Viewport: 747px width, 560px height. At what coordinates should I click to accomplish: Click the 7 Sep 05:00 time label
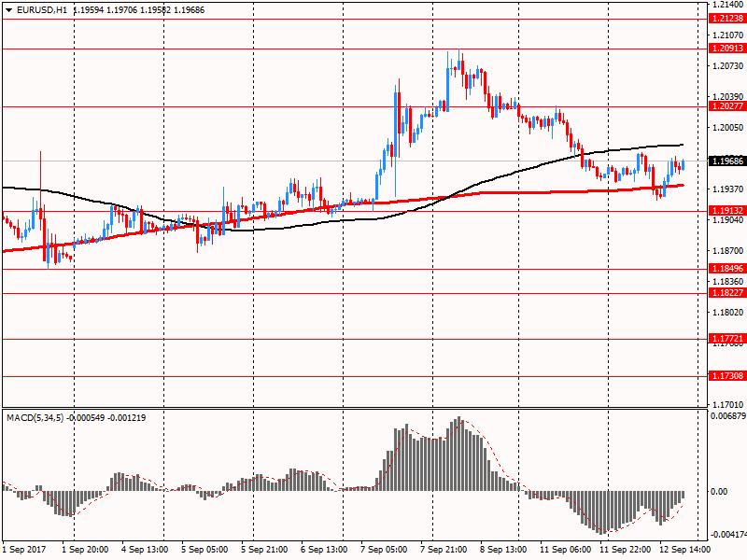(384, 550)
